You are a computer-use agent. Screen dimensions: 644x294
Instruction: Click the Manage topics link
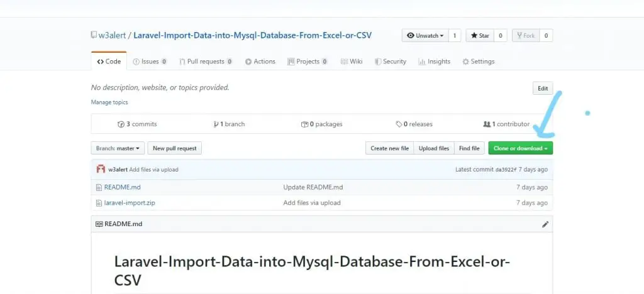pyautogui.click(x=109, y=102)
